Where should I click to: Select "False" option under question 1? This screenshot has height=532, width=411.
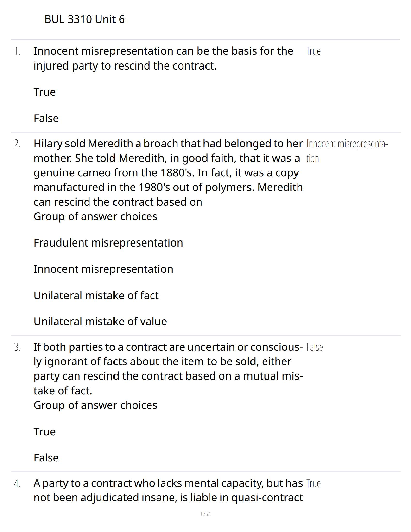point(46,118)
